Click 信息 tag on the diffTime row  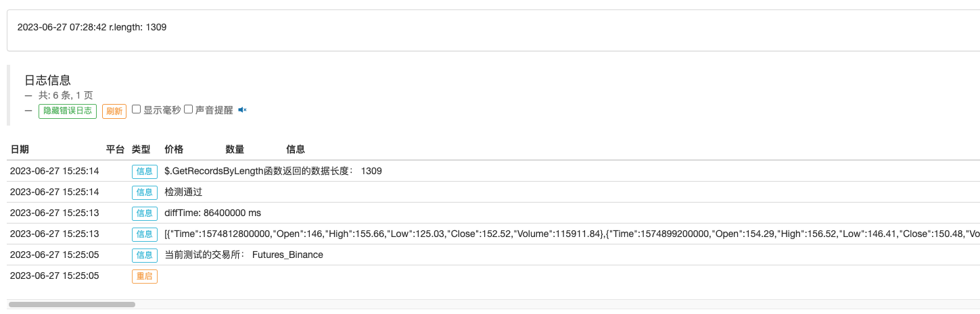[x=145, y=213]
